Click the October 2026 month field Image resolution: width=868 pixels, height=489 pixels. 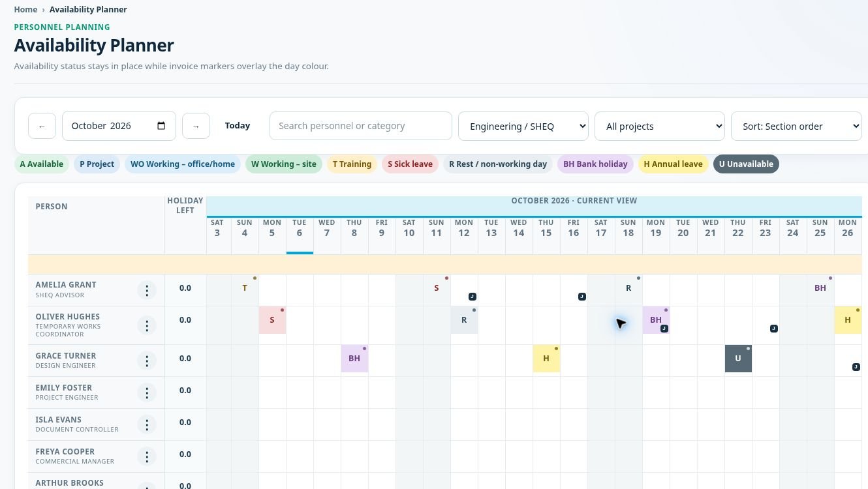(119, 126)
